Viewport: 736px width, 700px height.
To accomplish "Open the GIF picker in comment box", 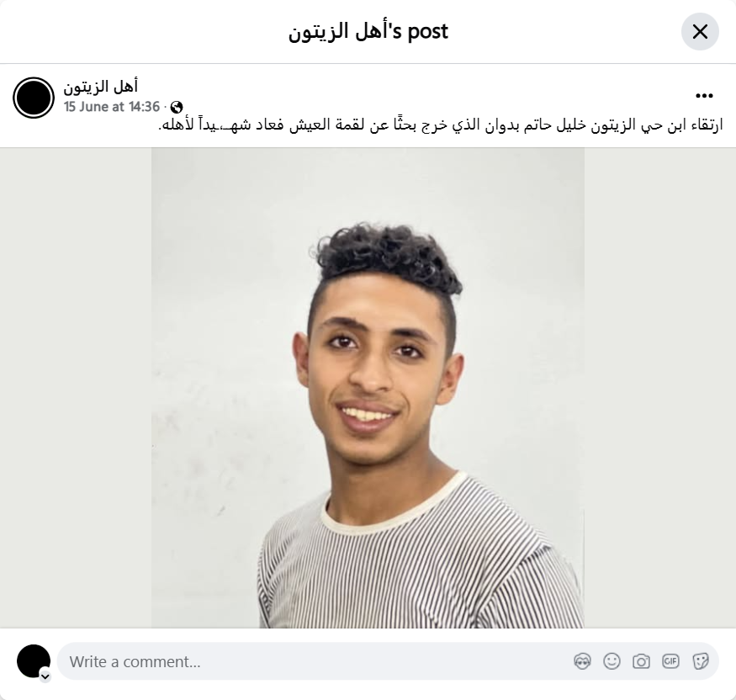I will click(670, 661).
